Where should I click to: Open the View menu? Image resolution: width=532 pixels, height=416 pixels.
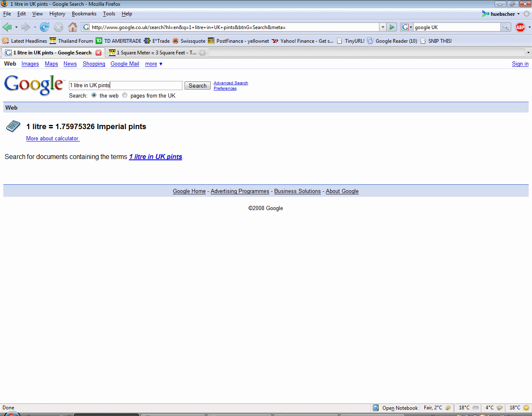(x=37, y=14)
